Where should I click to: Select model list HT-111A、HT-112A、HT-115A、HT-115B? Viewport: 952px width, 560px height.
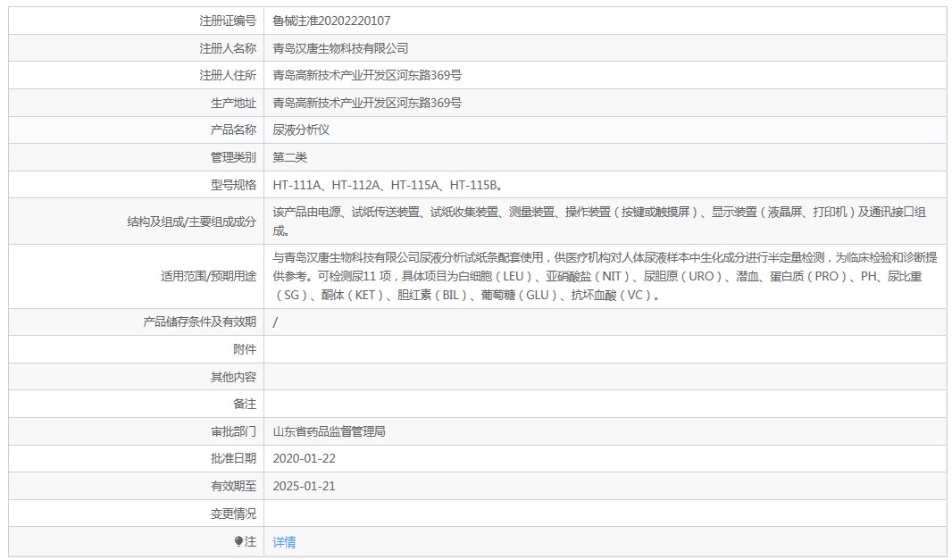[x=388, y=185]
